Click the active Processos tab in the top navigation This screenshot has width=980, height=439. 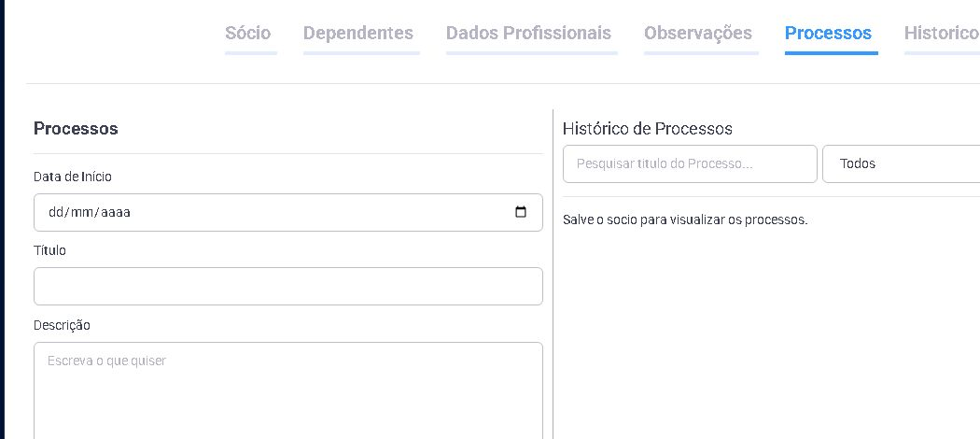(828, 33)
